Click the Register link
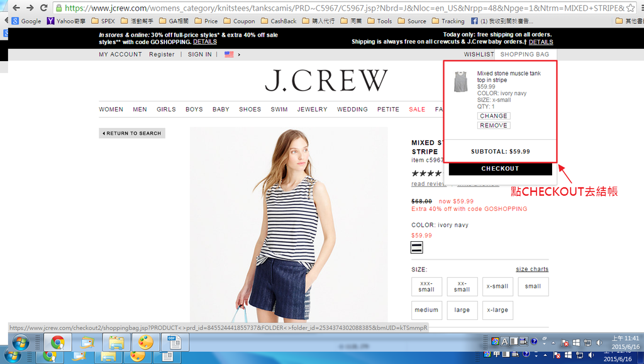644x364 pixels. point(162,54)
